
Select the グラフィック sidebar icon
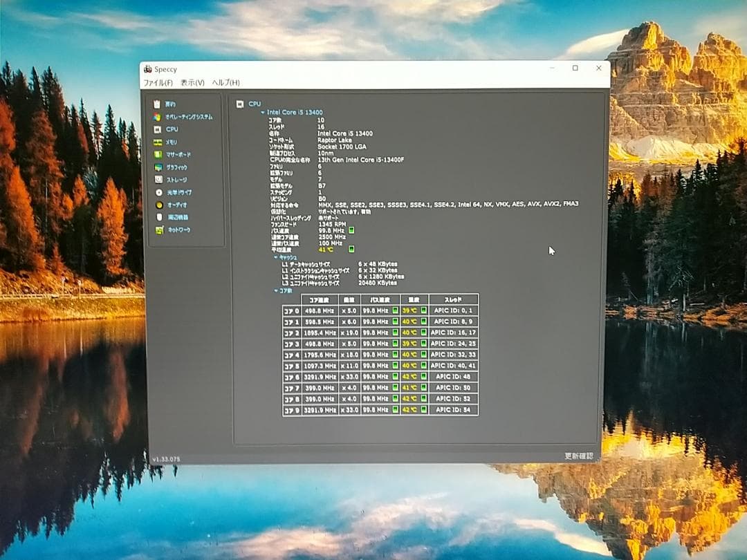(157, 167)
